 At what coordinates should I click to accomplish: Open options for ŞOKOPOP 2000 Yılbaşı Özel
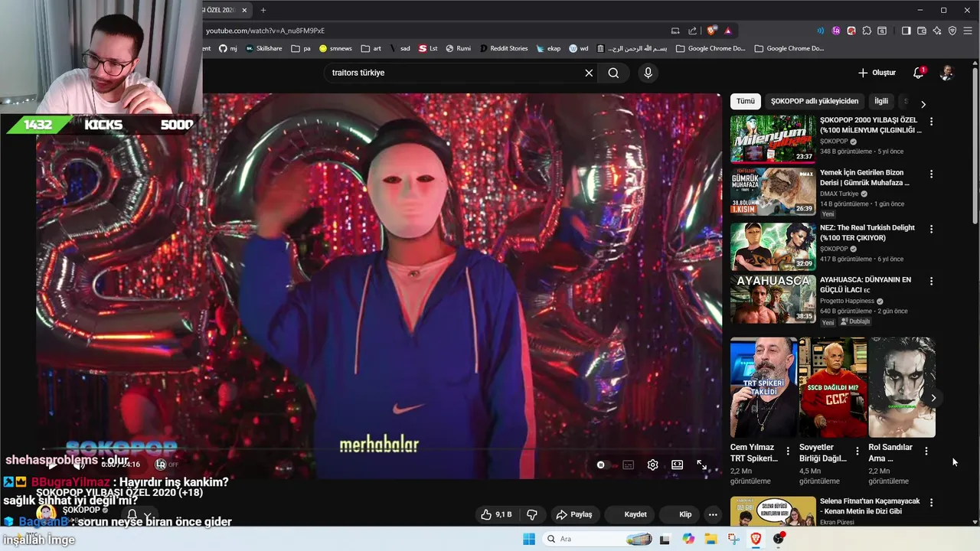pos(931,122)
